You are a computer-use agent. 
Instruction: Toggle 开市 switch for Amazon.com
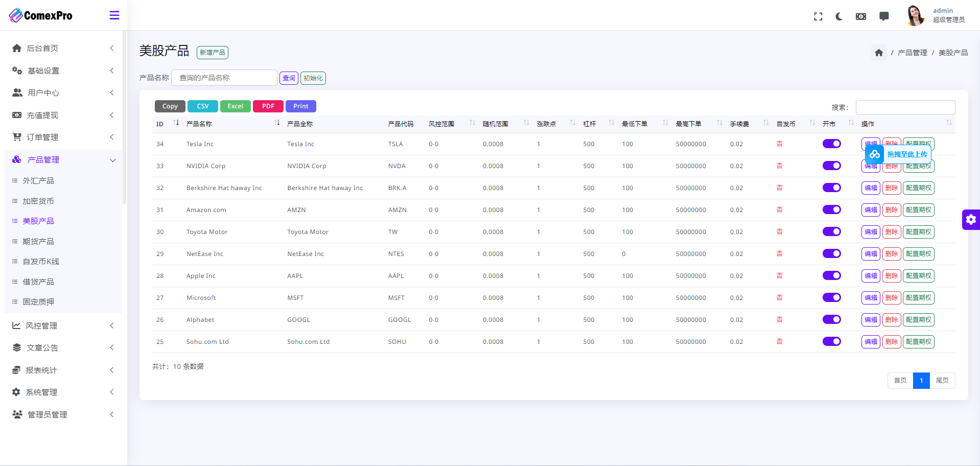point(832,209)
